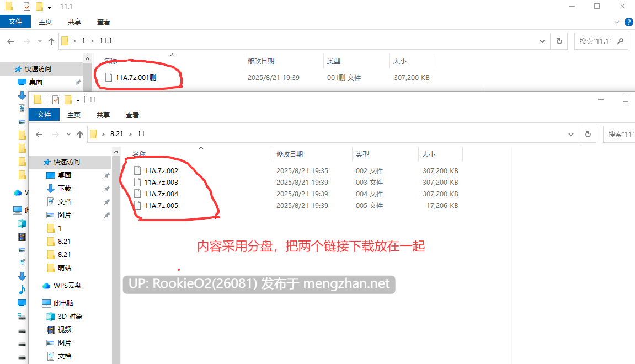Click breadcrumb 8.21 in the 11 address bar

point(116,134)
